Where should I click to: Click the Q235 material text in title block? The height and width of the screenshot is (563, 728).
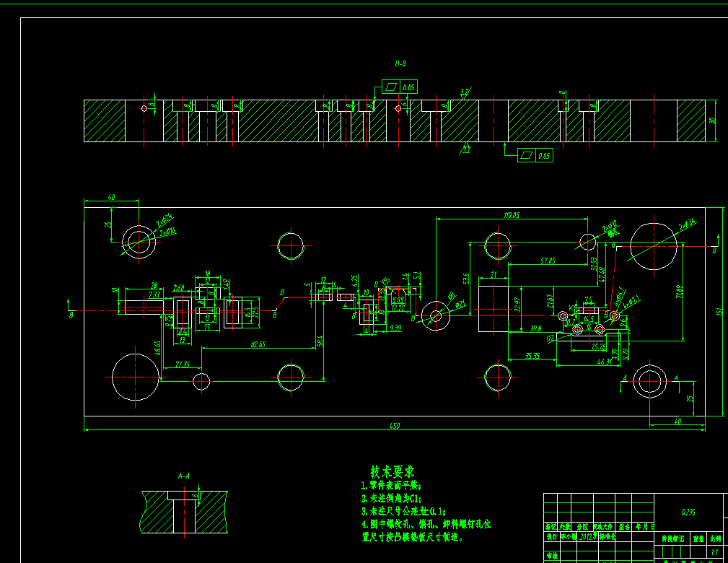click(688, 512)
